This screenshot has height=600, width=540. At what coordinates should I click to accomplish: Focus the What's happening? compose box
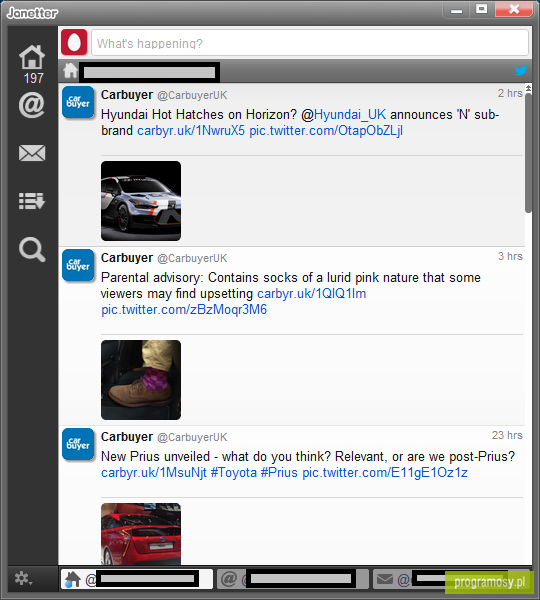310,43
